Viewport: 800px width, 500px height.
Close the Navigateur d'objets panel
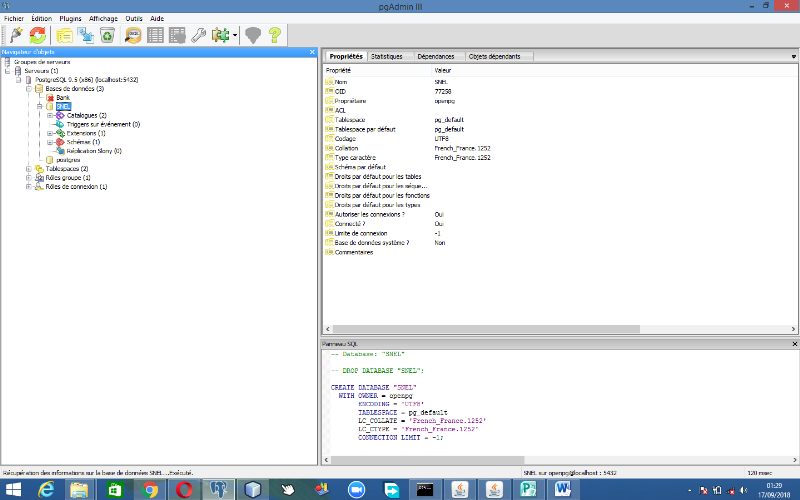pos(312,51)
